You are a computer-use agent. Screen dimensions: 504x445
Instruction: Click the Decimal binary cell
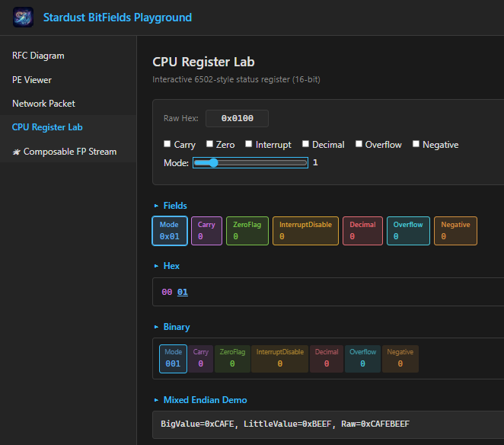tap(327, 359)
